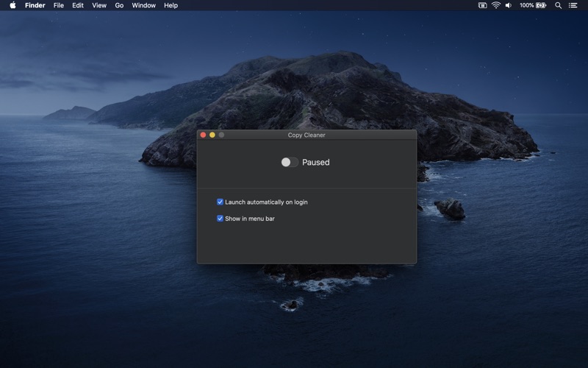
Task: Toggle the Paused switch on
Action: (x=290, y=162)
